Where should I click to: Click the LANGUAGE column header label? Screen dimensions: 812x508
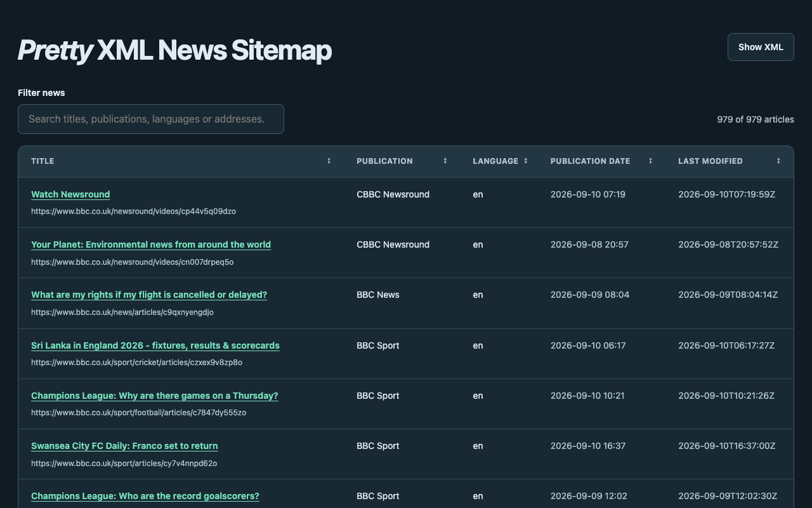tap(495, 161)
